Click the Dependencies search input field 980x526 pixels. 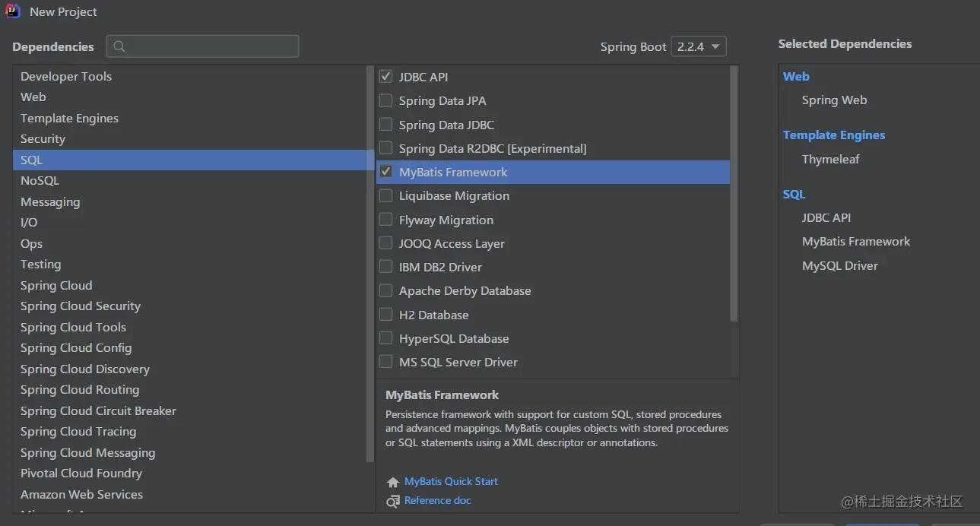202,46
